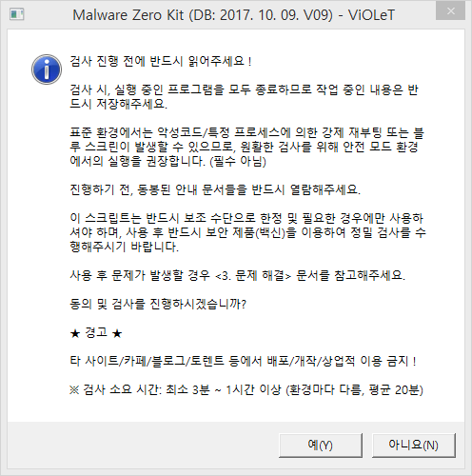The image size is (472, 476).
Task: Click the 경고 warning heading text
Action: point(96,333)
